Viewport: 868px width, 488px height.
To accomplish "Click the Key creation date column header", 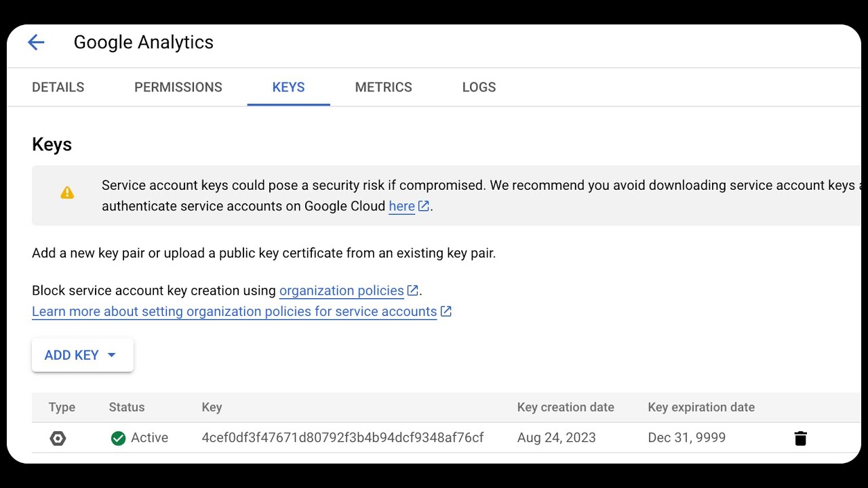I will point(566,407).
